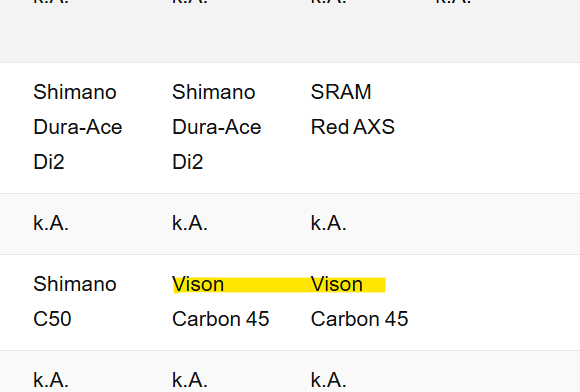
Task: Click highlighted "Vison" in the second column
Action: coord(198,284)
